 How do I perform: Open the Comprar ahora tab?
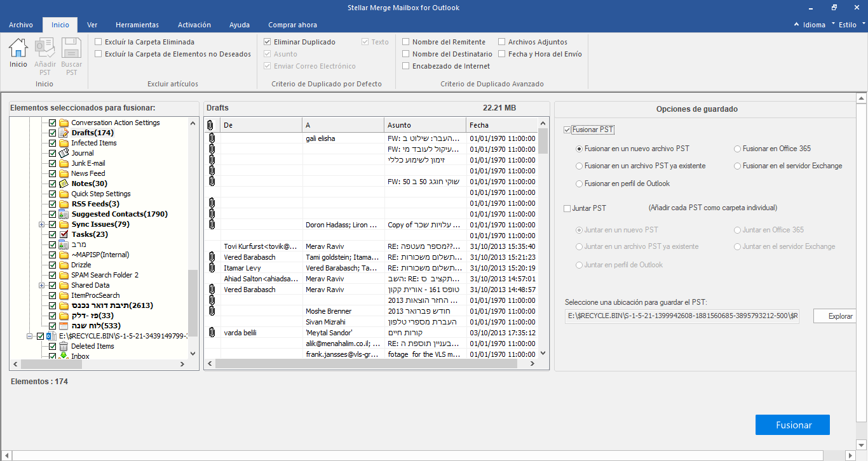coord(292,25)
